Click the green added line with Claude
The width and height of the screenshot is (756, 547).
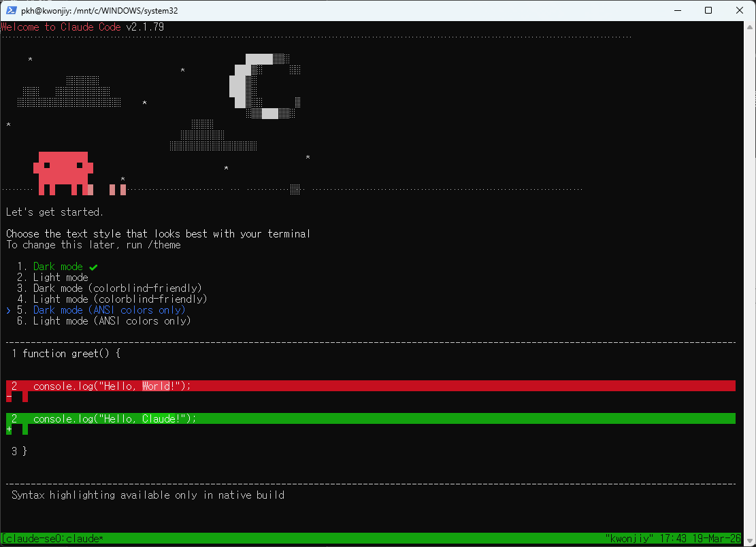(x=371, y=419)
